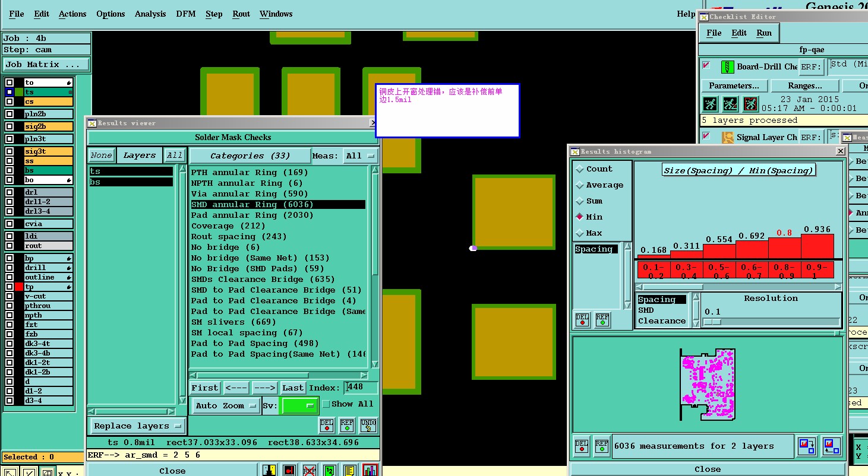Toggle Show All checkbox

(326, 404)
